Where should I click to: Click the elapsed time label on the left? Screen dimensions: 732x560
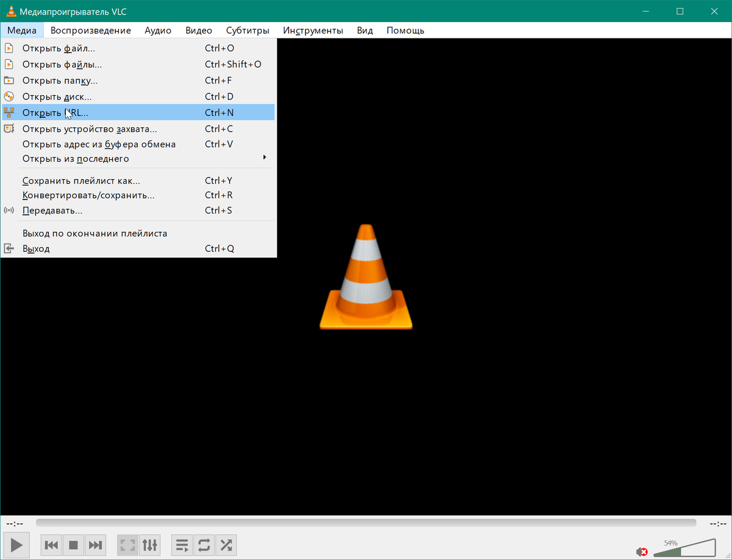(x=15, y=523)
